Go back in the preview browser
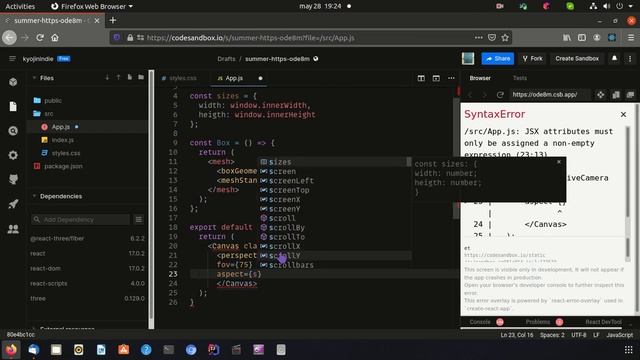The height and width of the screenshot is (360, 640). coord(471,95)
